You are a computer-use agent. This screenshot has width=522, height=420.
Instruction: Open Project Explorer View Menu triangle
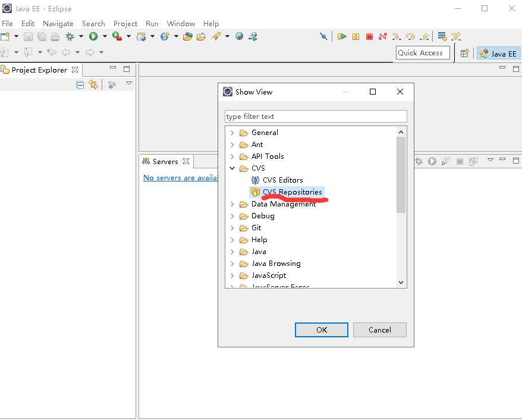tap(129, 83)
